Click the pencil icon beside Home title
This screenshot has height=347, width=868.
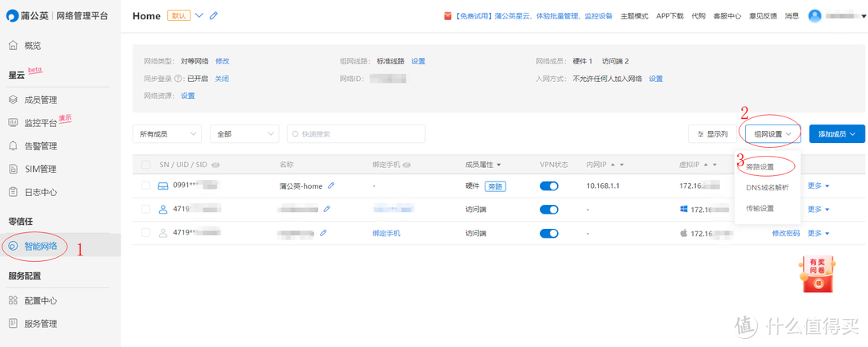click(x=214, y=16)
